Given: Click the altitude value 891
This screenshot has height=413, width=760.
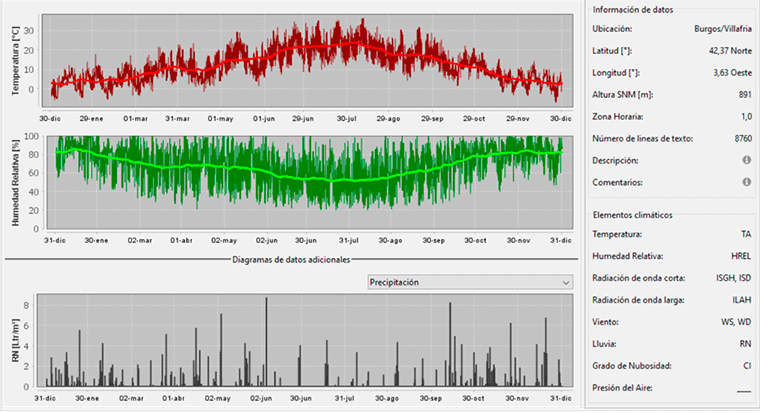Looking at the screenshot, I should click(x=742, y=95).
